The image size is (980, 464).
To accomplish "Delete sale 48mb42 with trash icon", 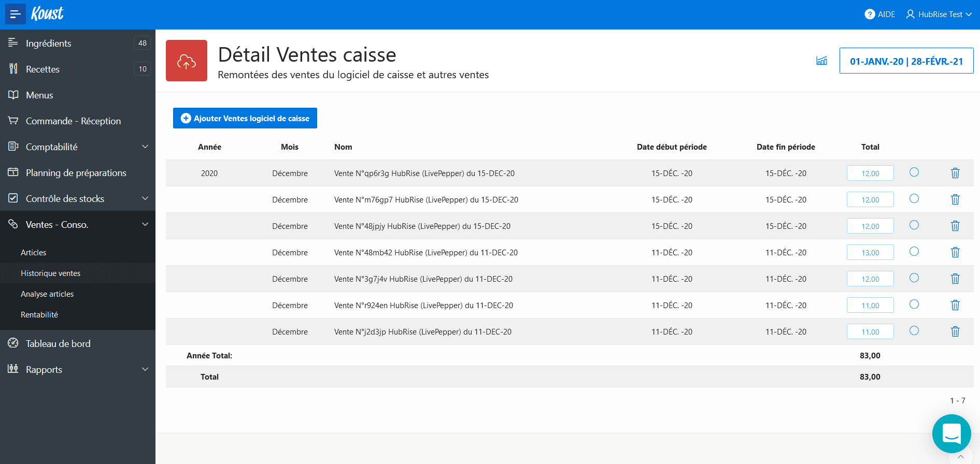I will point(955,252).
